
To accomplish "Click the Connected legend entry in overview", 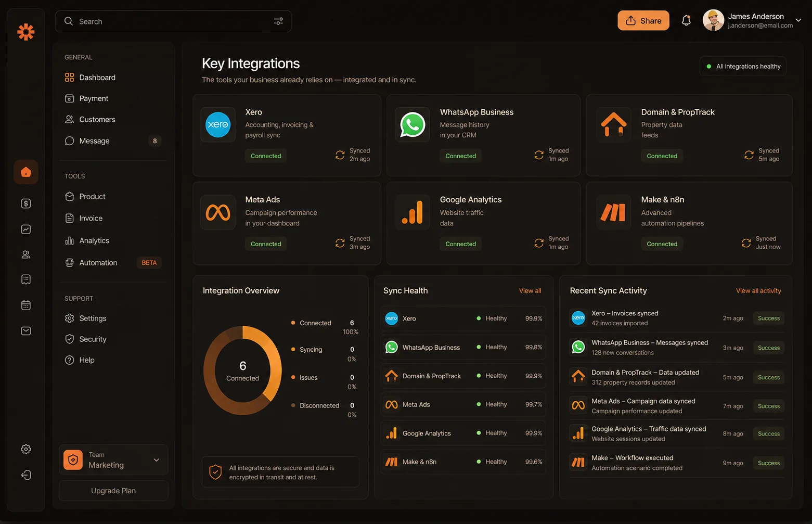I will pyautogui.click(x=325, y=327).
